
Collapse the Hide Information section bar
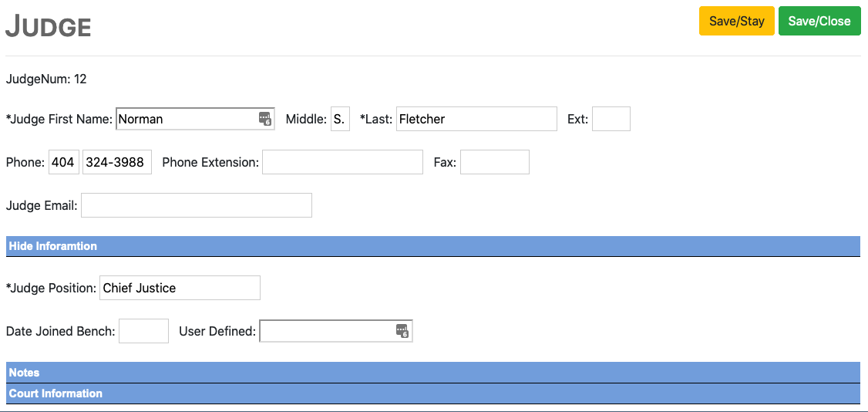click(x=432, y=246)
